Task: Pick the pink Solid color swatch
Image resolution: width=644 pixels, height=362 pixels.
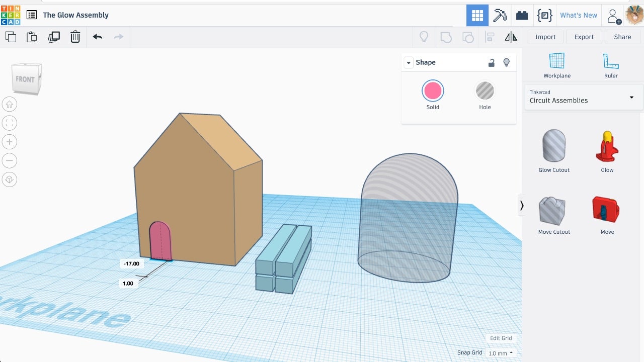Action: [433, 91]
